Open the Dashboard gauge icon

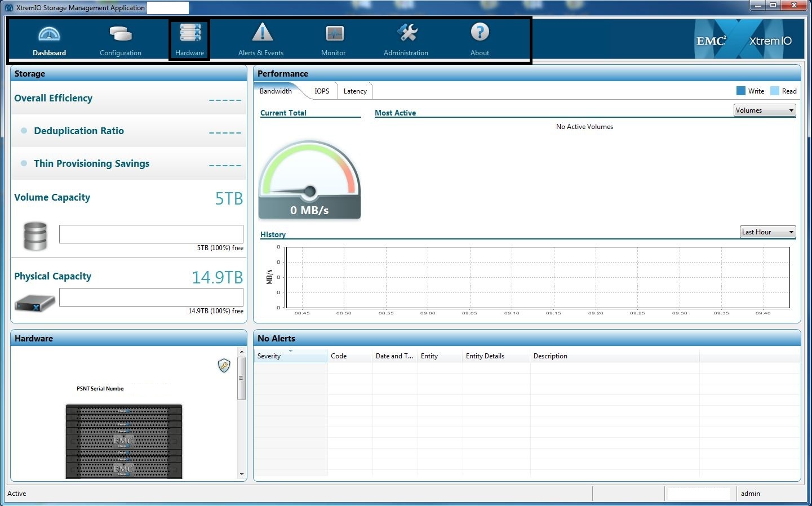tap(49, 34)
